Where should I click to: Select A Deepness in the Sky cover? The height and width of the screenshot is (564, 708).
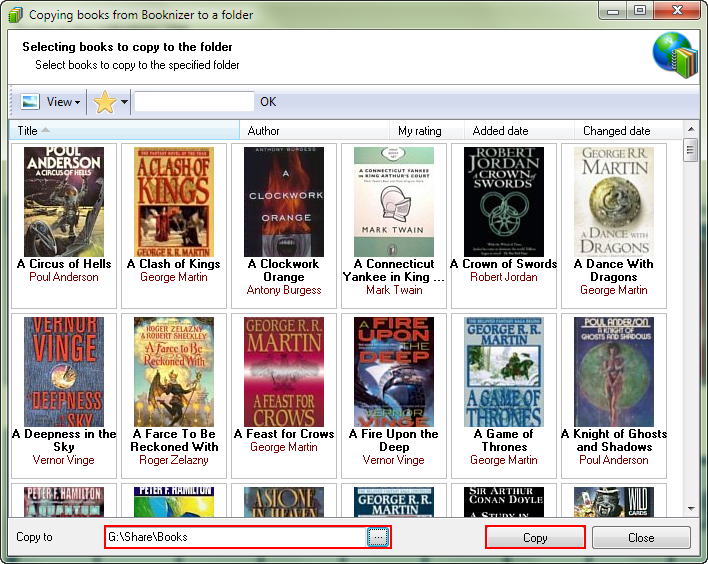(64, 372)
